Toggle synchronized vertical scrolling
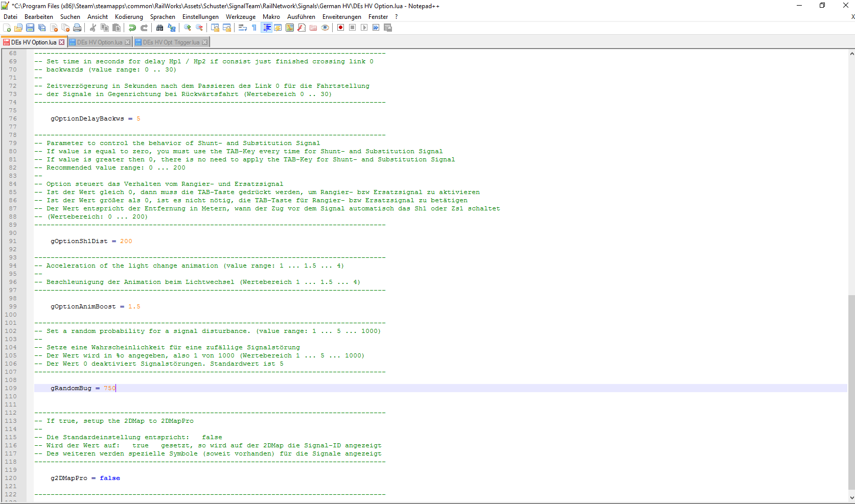This screenshot has height=504, width=855. 215,28
